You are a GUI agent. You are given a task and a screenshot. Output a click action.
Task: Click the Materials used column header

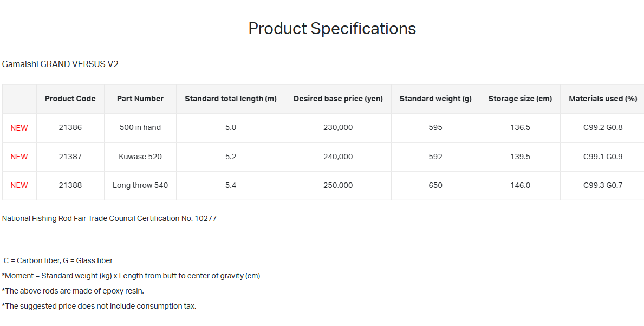603,99
